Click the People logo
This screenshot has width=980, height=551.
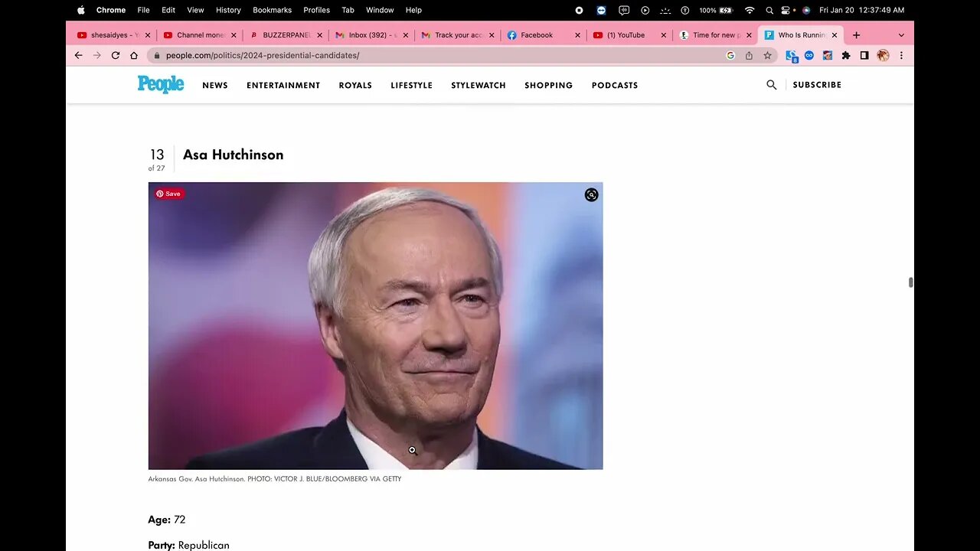click(161, 84)
